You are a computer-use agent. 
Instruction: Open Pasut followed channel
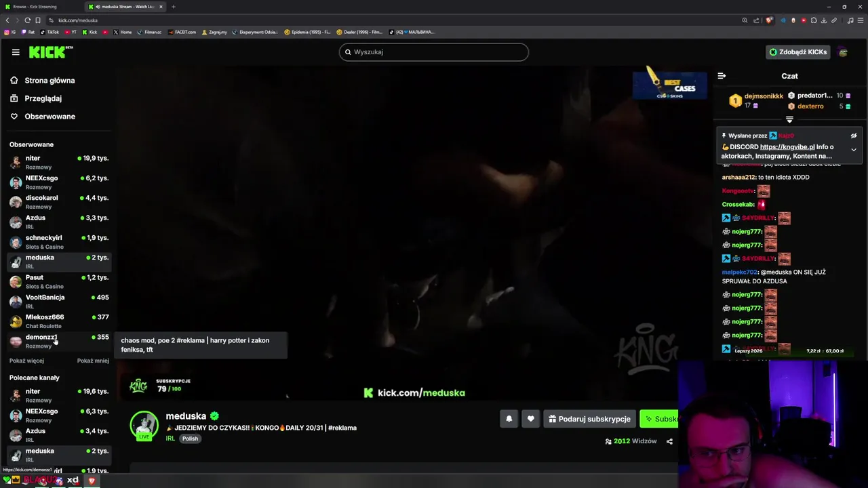[x=58, y=281]
